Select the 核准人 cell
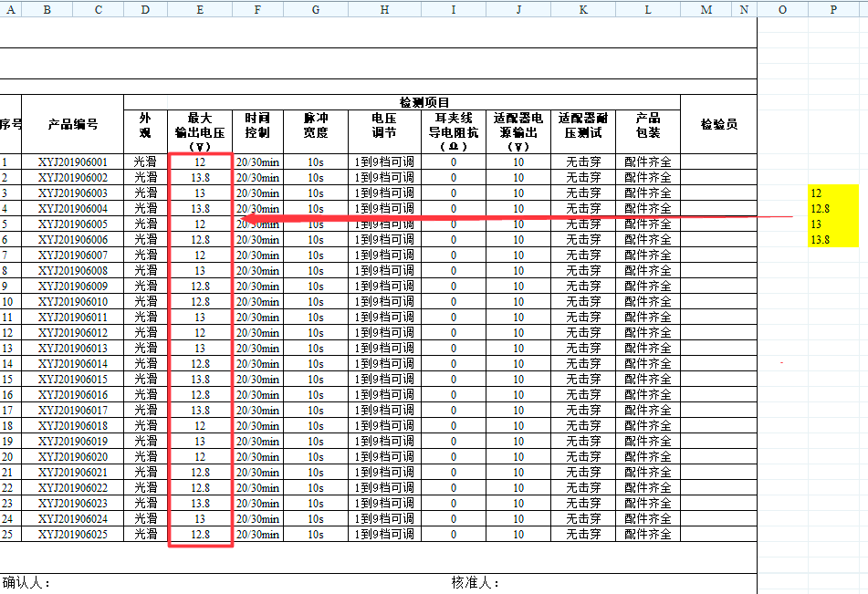868x594 pixels. point(476,583)
